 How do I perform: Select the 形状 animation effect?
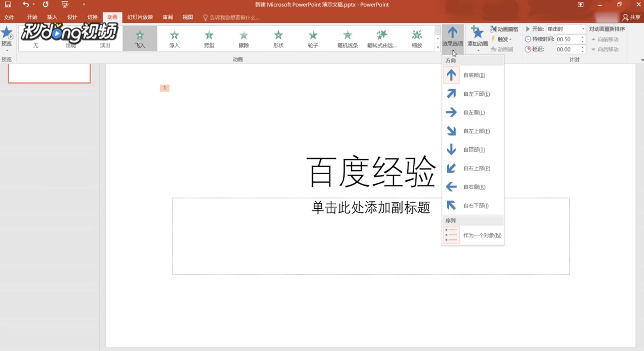point(278,39)
